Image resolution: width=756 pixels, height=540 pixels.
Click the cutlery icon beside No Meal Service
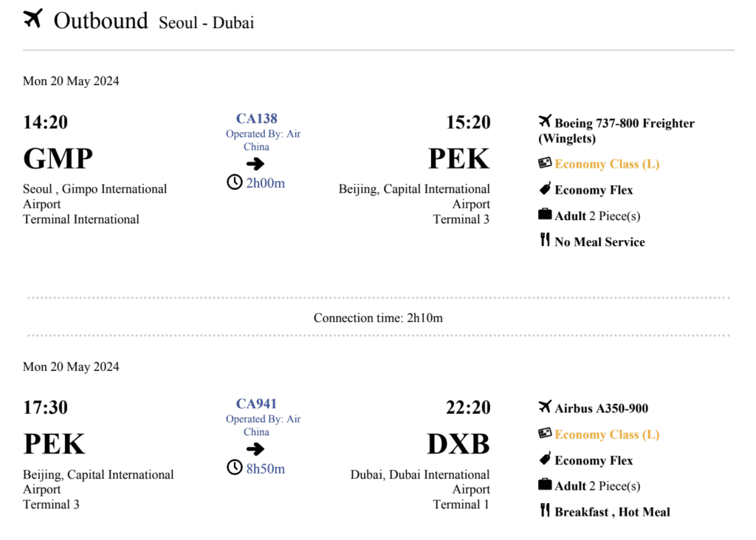tap(545, 240)
